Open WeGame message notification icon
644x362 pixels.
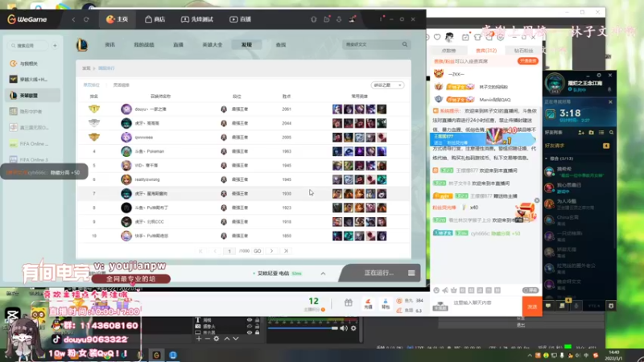327,19
